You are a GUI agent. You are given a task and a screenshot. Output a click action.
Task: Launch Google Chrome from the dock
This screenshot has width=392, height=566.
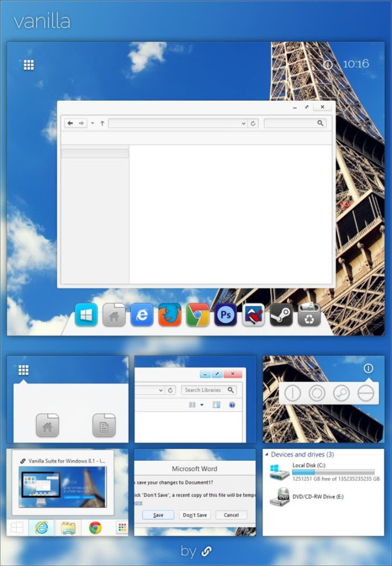[x=197, y=315]
